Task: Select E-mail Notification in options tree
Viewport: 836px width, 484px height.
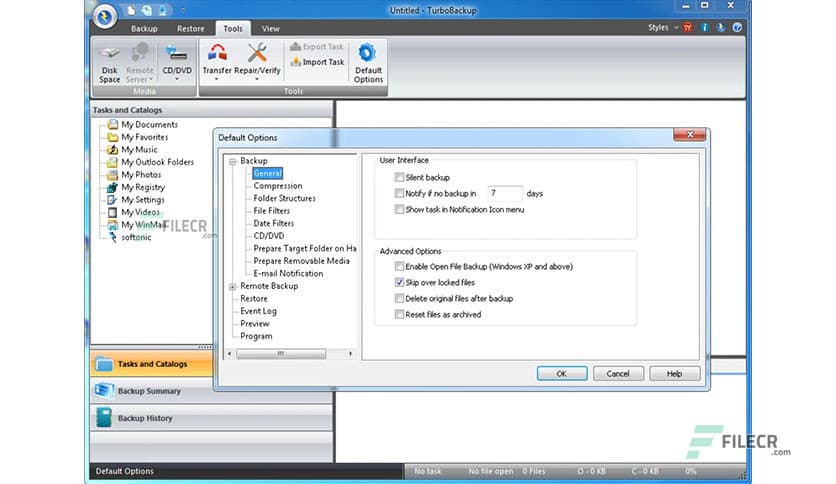Action: click(288, 273)
